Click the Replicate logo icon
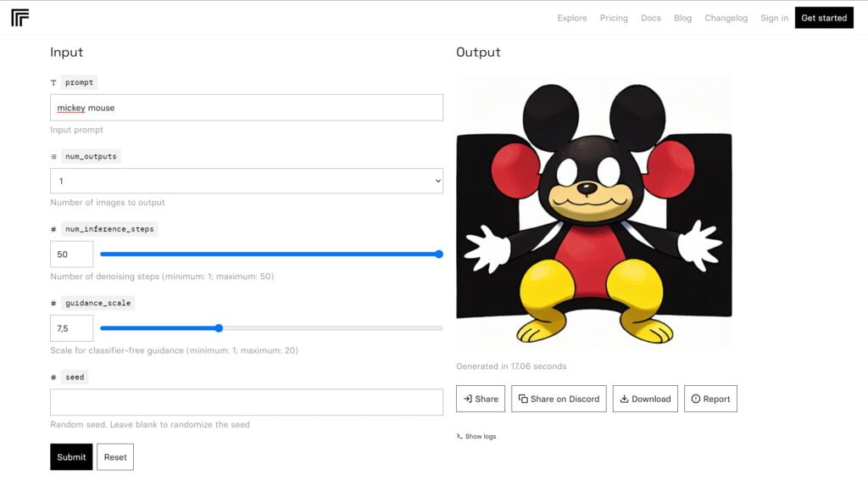Viewport: 868px width, 481px height. tap(20, 18)
